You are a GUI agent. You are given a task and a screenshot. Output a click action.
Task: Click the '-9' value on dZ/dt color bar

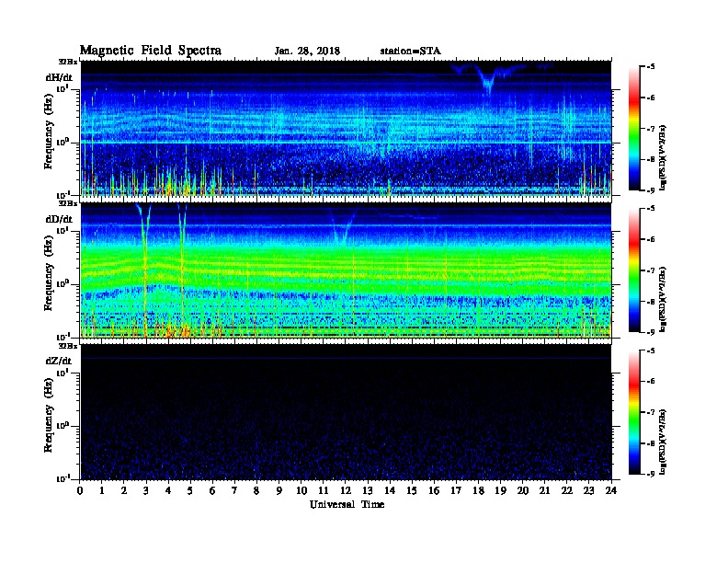click(x=651, y=474)
